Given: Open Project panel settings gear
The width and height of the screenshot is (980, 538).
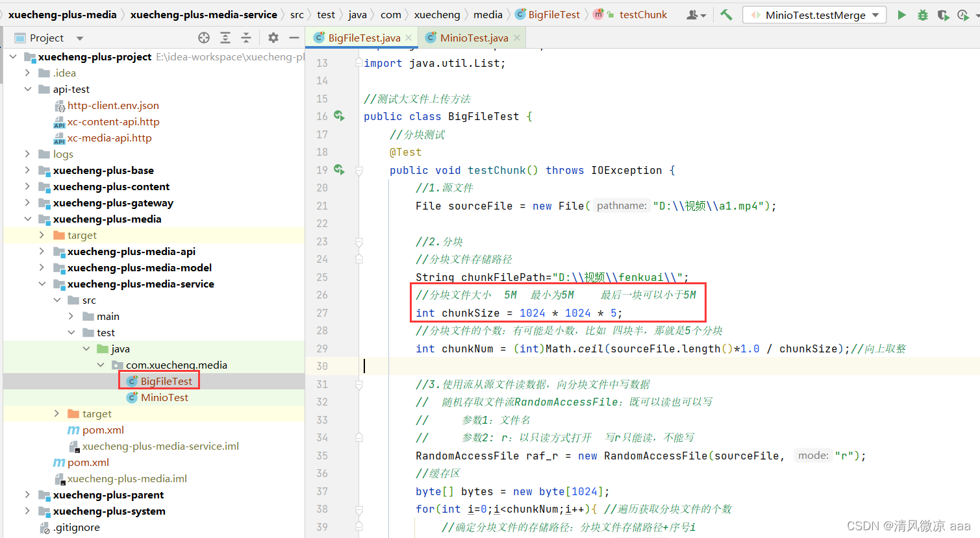Looking at the screenshot, I should [273, 38].
